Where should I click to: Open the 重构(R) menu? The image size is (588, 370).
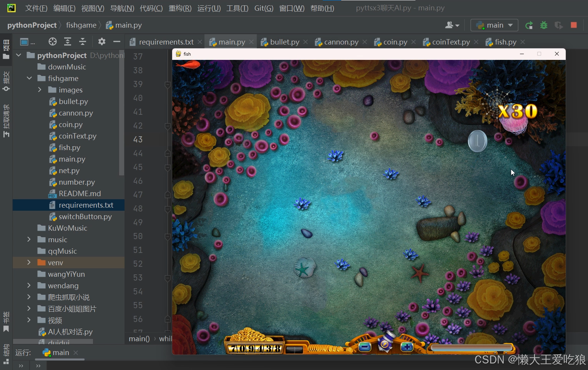[180, 8]
